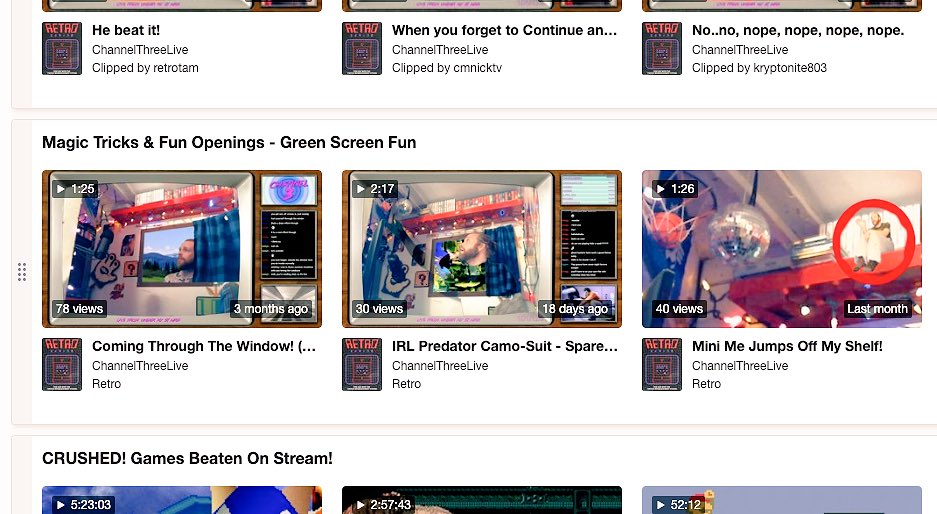Click 'CRUSHED! Games Beaten On Stream!' heading

(x=187, y=459)
